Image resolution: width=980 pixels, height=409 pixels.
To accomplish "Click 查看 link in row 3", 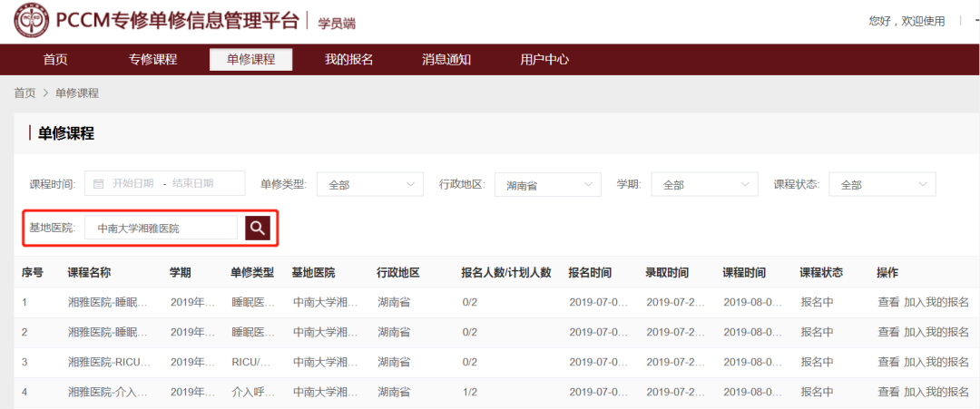I will (x=888, y=362).
